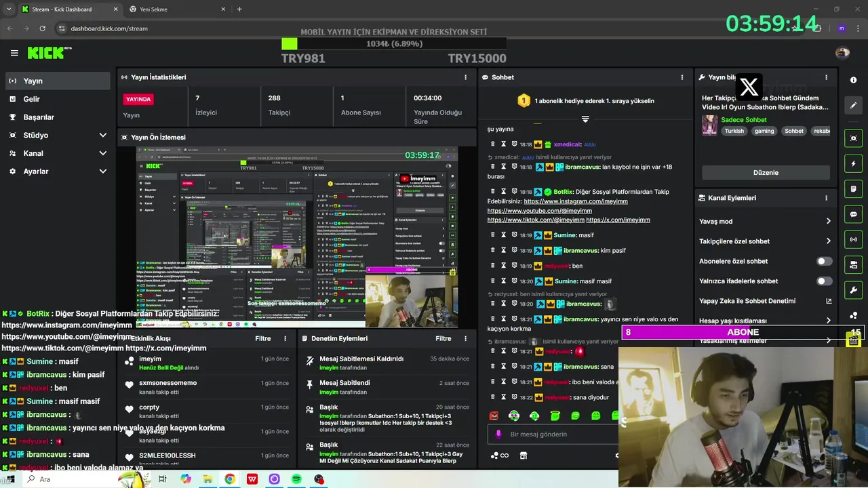Open the Gelir page in the sidebar
Viewport: 868px width, 488px height.
[57, 99]
